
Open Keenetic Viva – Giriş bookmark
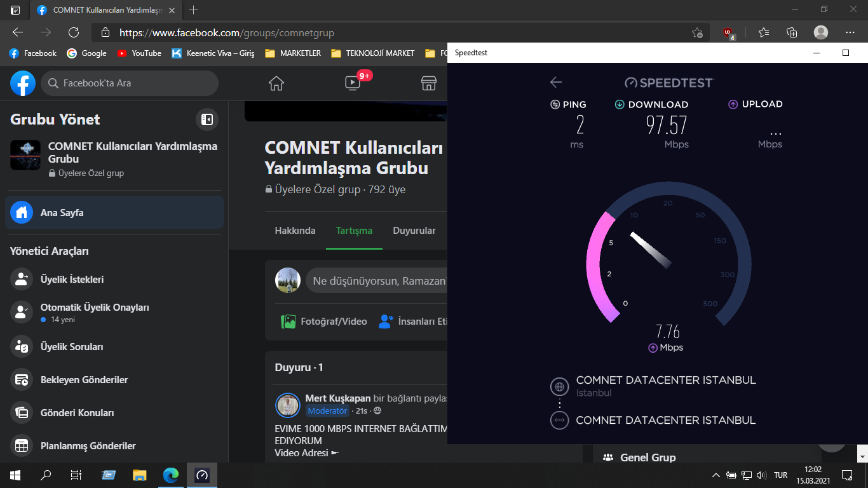(214, 53)
